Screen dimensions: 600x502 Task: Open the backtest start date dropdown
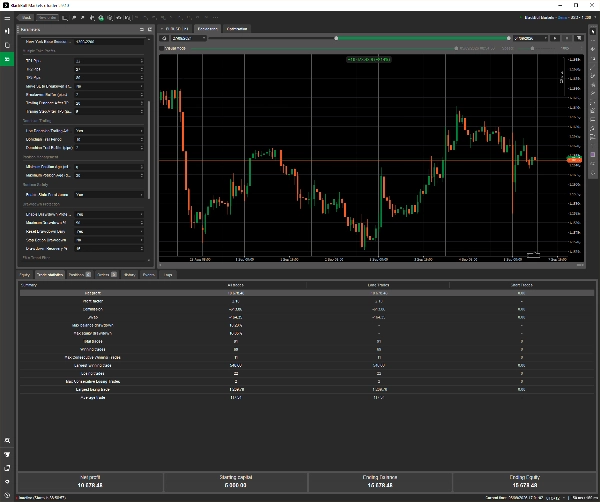(x=188, y=38)
